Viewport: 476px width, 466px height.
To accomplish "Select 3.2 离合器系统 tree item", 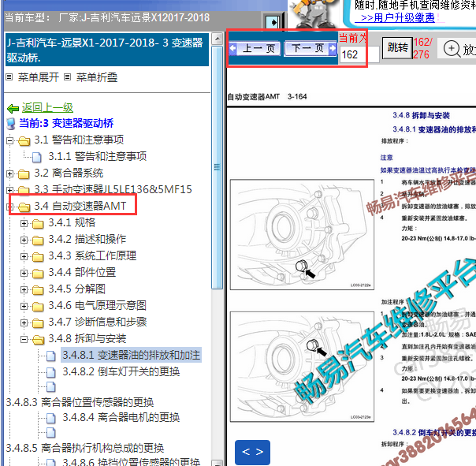I will 69,173.
